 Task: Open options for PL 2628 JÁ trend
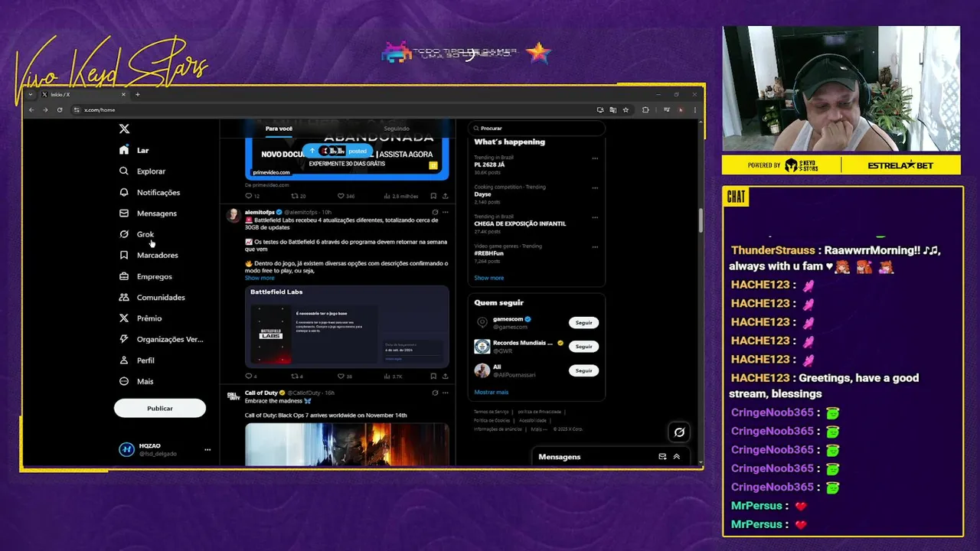tap(595, 158)
